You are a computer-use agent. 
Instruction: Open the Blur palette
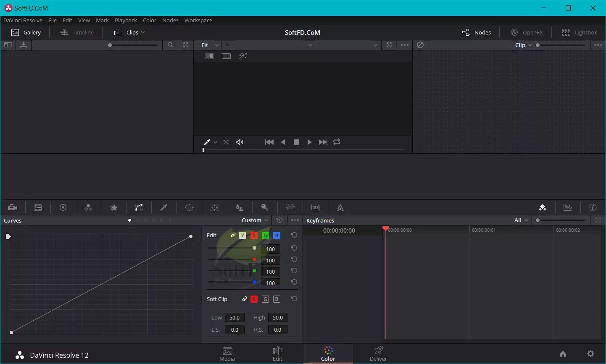(x=240, y=207)
